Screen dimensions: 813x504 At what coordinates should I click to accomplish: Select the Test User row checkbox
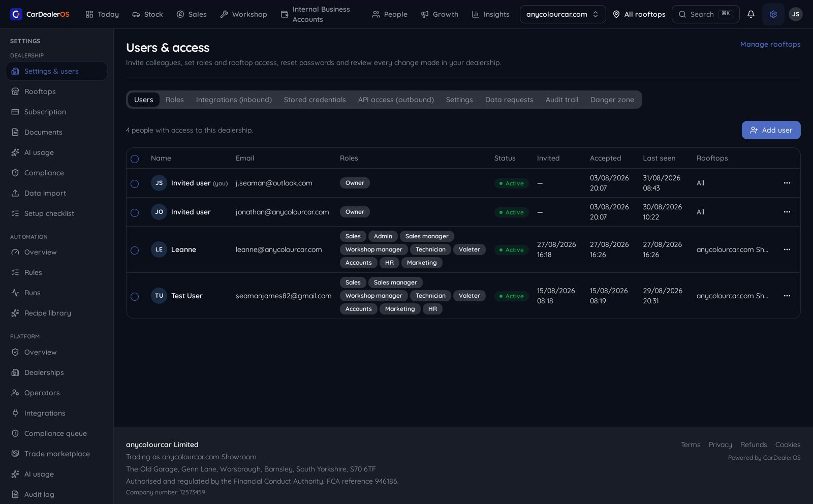coord(135,297)
